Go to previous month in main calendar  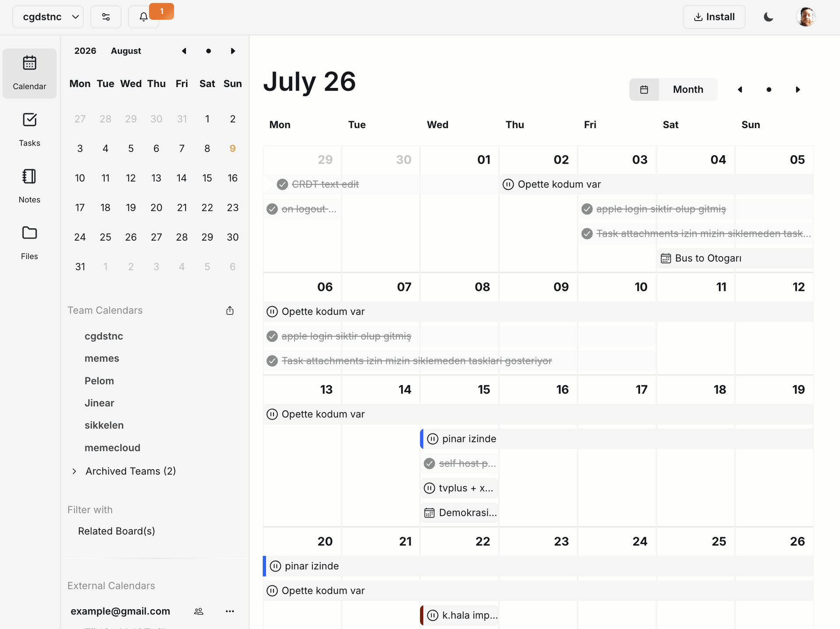tap(740, 90)
